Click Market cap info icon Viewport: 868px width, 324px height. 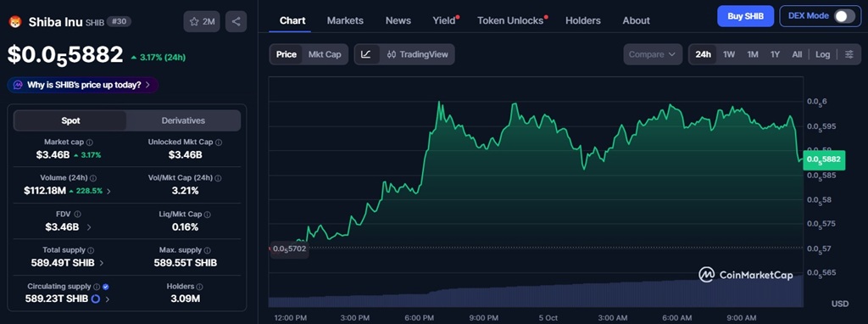pyautogui.click(x=90, y=142)
